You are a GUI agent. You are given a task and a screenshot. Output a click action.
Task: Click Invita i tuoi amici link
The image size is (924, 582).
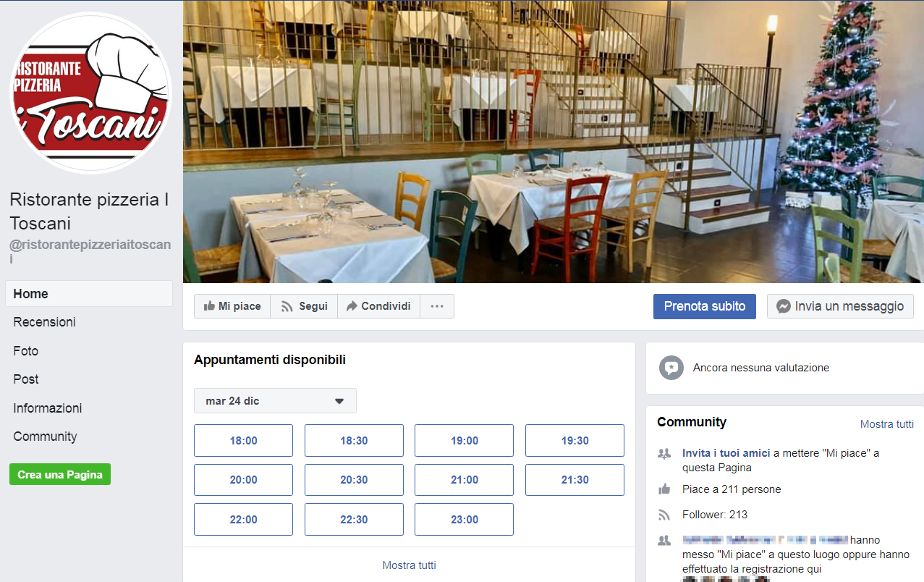[x=726, y=453]
